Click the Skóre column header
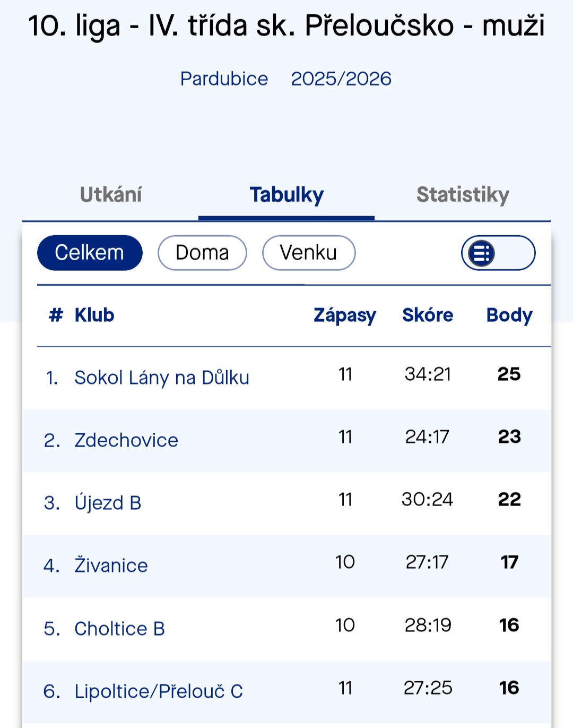Screen dimensions: 573x728 [x=428, y=315]
